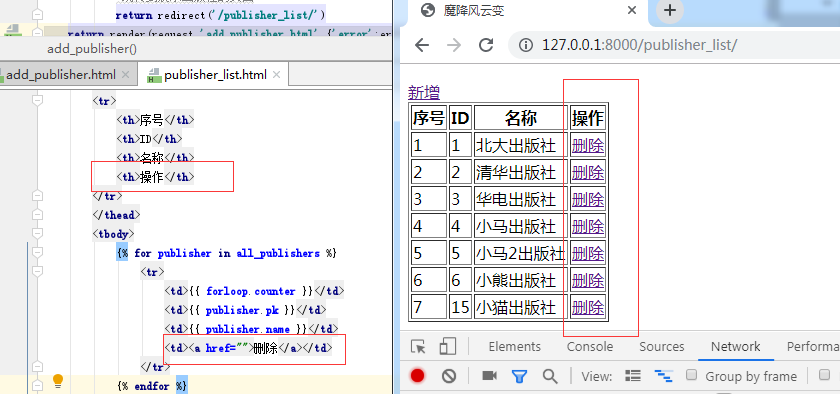Click the 名称 table header

pos(521,118)
